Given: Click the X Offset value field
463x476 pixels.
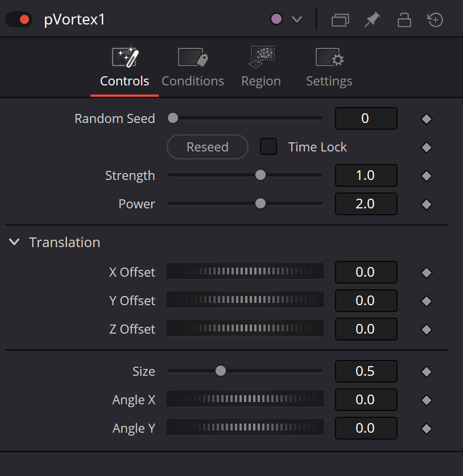Looking at the screenshot, I should point(366,272).
